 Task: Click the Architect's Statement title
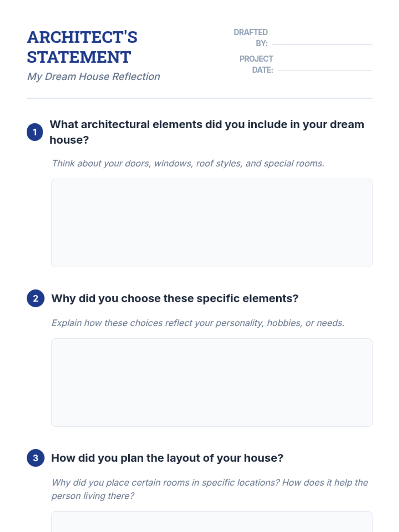pyautogui.click(x=82, y=47)
